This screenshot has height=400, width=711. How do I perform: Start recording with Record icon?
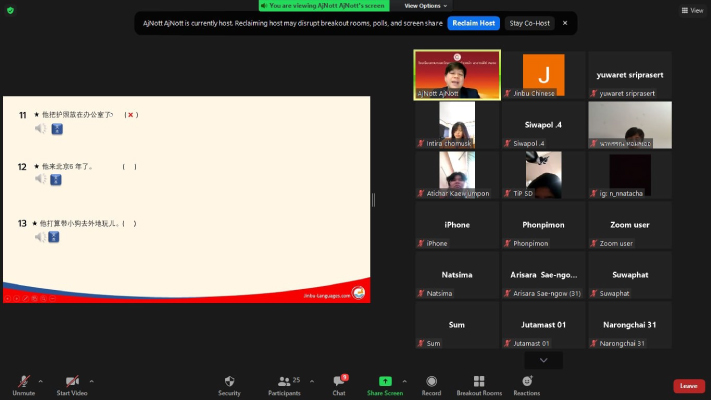tap(431, 381)
